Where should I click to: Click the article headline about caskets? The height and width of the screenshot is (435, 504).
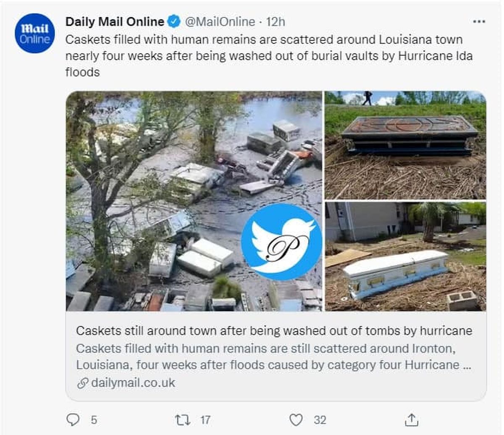pyautogui.click(x=274, y=331)
